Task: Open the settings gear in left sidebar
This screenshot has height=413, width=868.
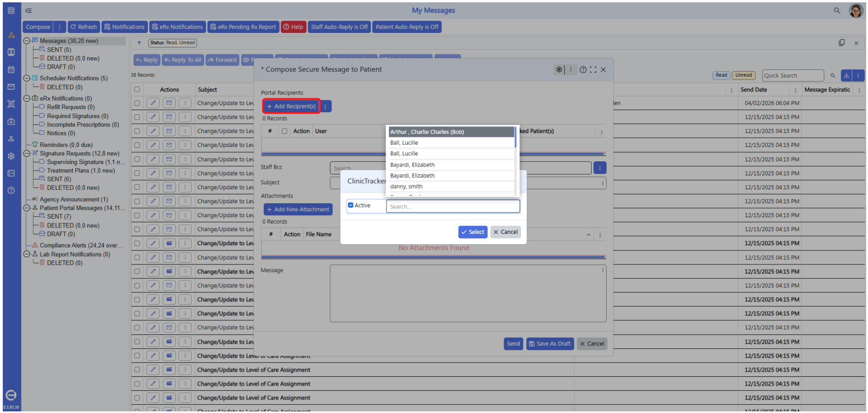Action: pos(11,156)
